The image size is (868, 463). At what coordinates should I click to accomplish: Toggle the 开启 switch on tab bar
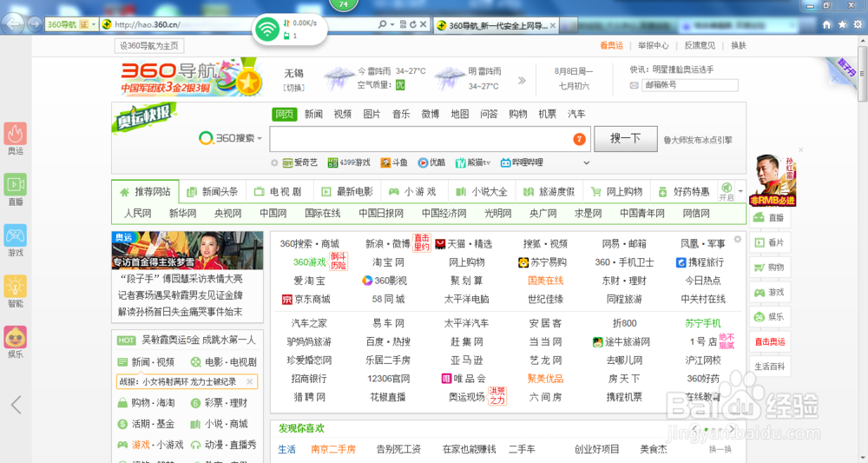pos(727,191)
